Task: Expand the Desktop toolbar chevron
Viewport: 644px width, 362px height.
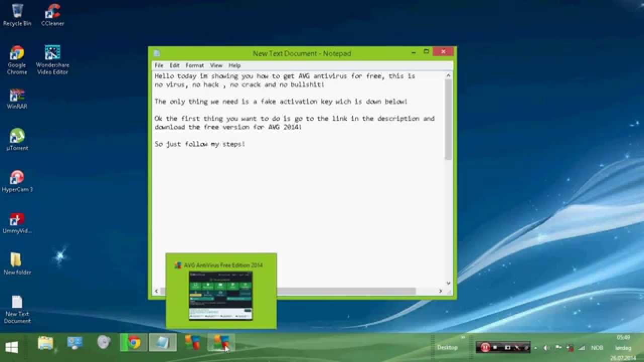Action: coord(463,337)
